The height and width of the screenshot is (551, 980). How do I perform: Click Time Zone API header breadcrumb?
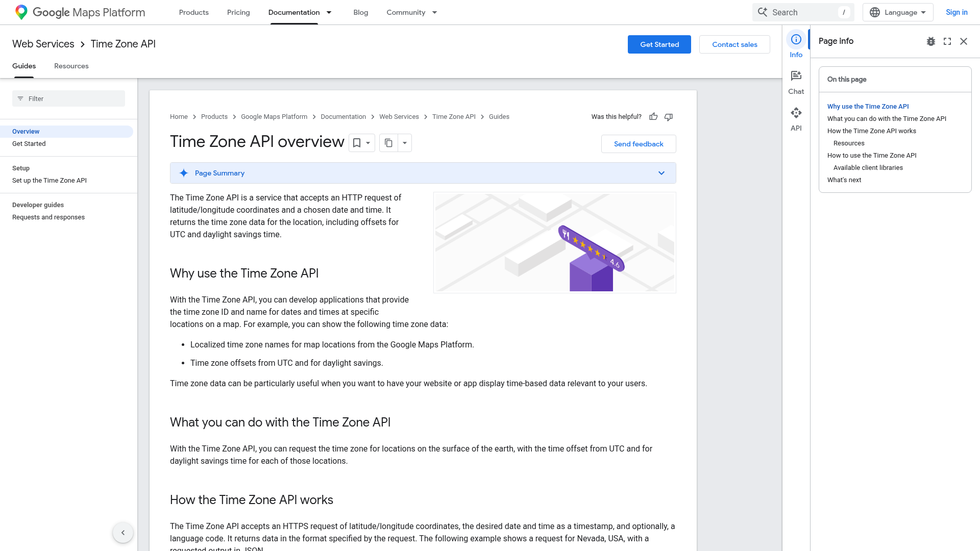tap(123, 44)
